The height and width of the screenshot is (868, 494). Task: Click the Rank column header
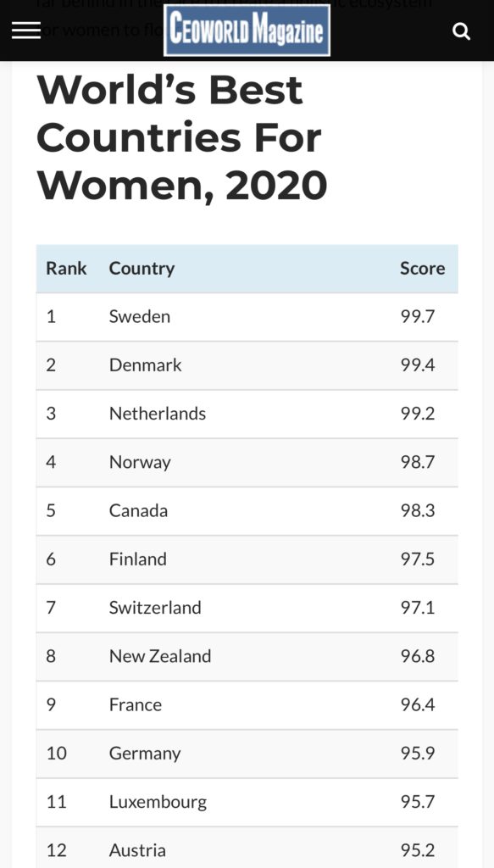66,269
